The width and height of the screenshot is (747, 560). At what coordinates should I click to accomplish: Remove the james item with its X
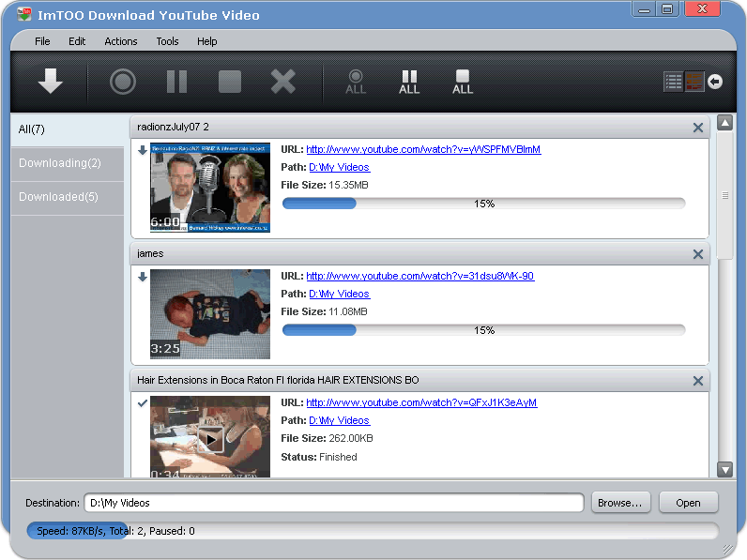[698, 254]
